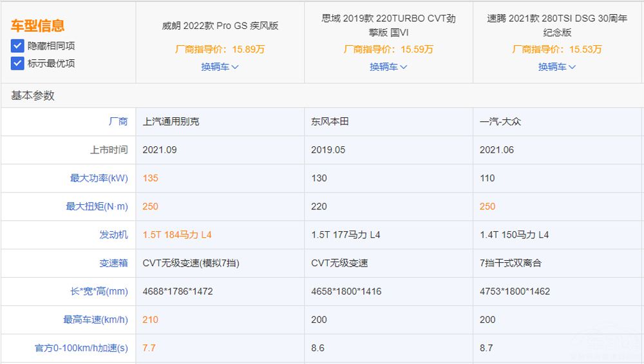The image size is (644, 364).
Task: Click the 基本参数 section header
Action: pos(33,95)
